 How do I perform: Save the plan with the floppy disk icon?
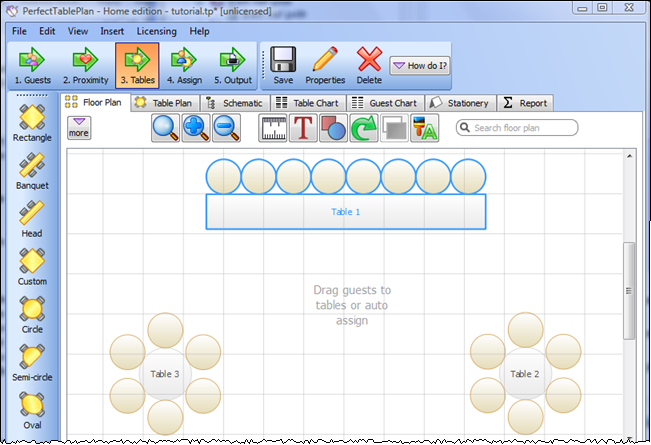coord(283,66)
